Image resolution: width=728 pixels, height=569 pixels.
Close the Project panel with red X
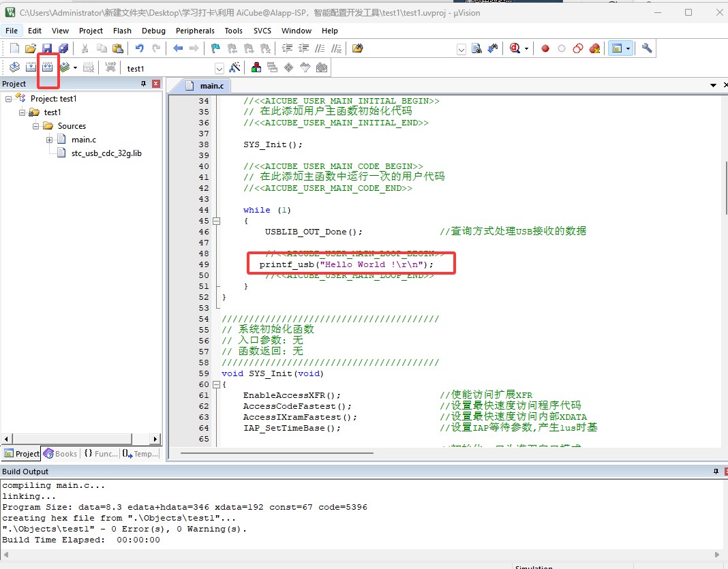[x=156, y=84]
